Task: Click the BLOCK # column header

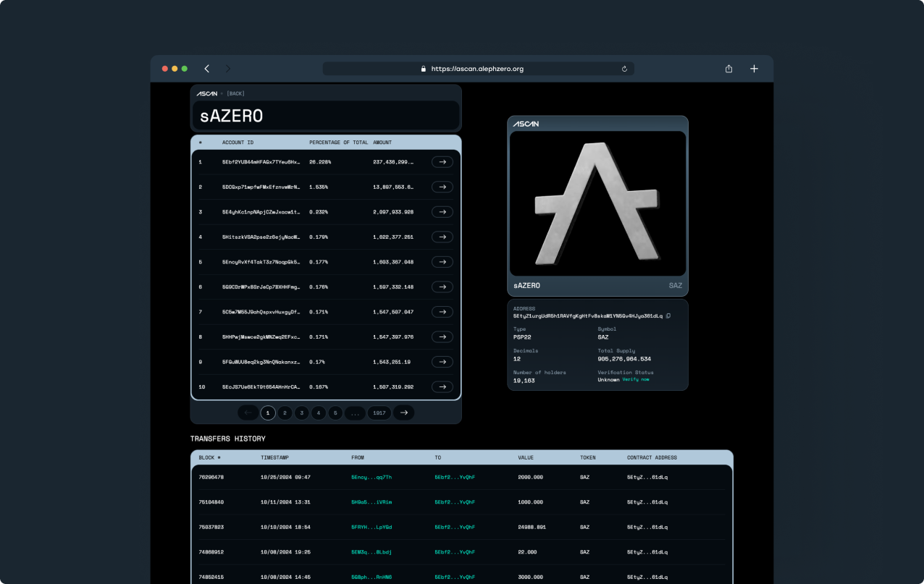Action: coord(209,457)
